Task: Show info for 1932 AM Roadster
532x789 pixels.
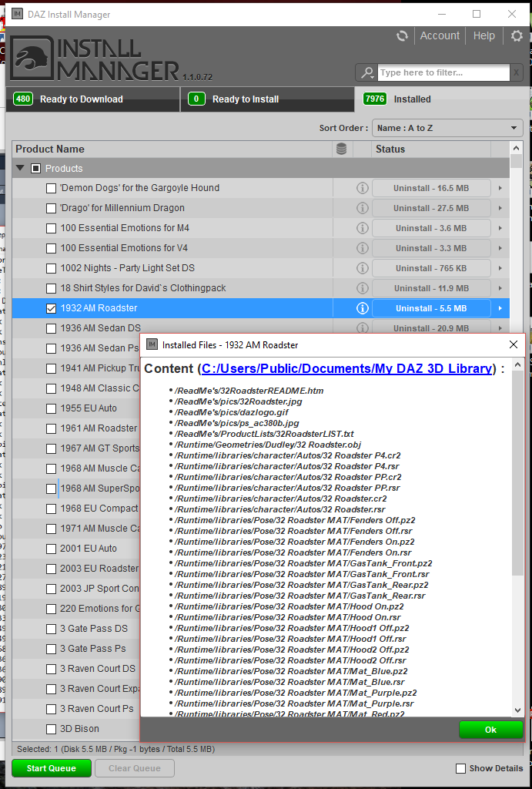Action: pyautogui.click(x=362, y=308)
